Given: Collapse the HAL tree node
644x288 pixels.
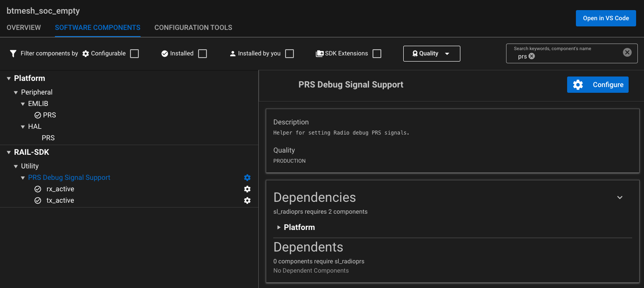Looking at the screenshot, I should pos(23,127).
